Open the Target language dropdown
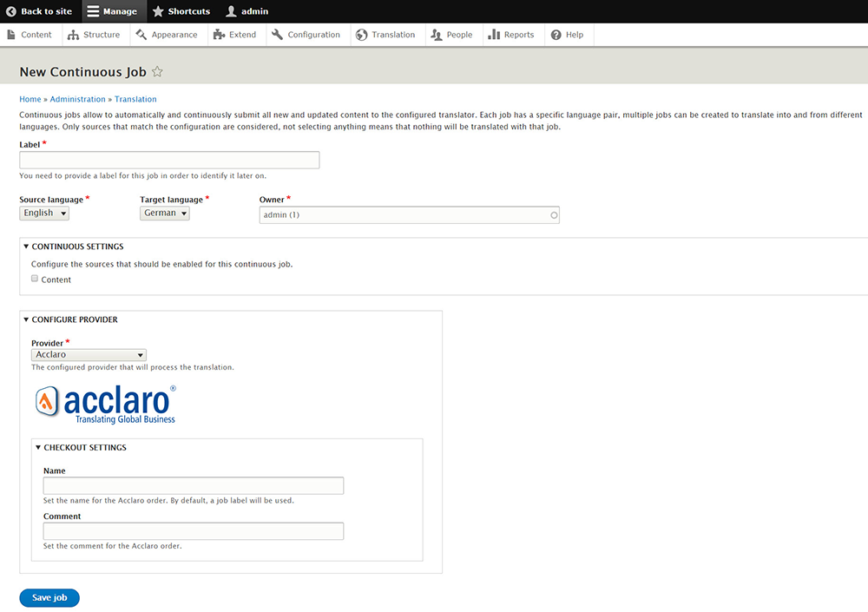The width and height of the screenshot is (868, 612). pos(164,213)
